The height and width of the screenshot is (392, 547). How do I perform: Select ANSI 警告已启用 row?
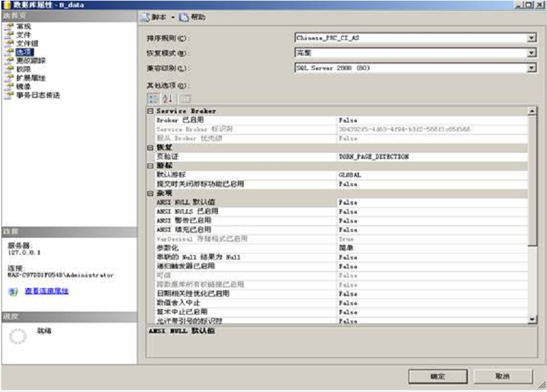pos(341,220)
